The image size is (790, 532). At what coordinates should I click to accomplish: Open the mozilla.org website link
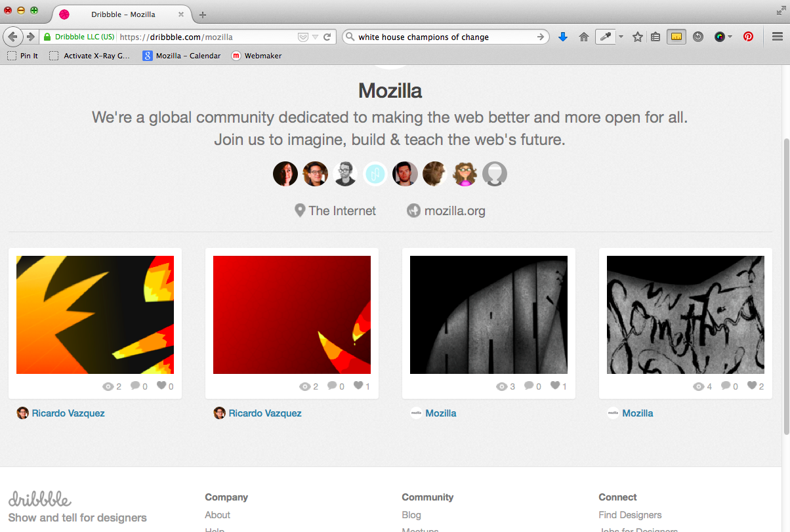click(x=455, y=211)
